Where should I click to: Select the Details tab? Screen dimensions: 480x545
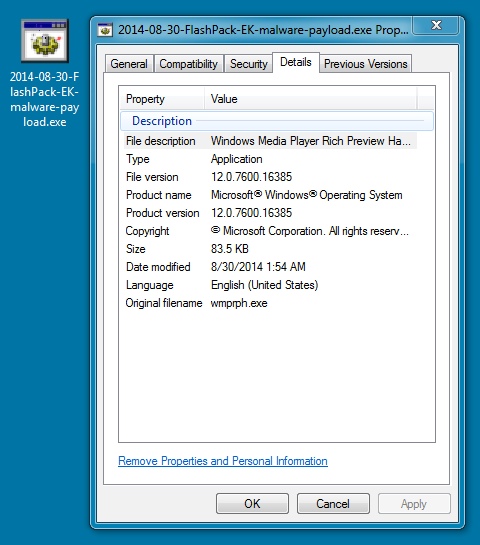(296, 62)
